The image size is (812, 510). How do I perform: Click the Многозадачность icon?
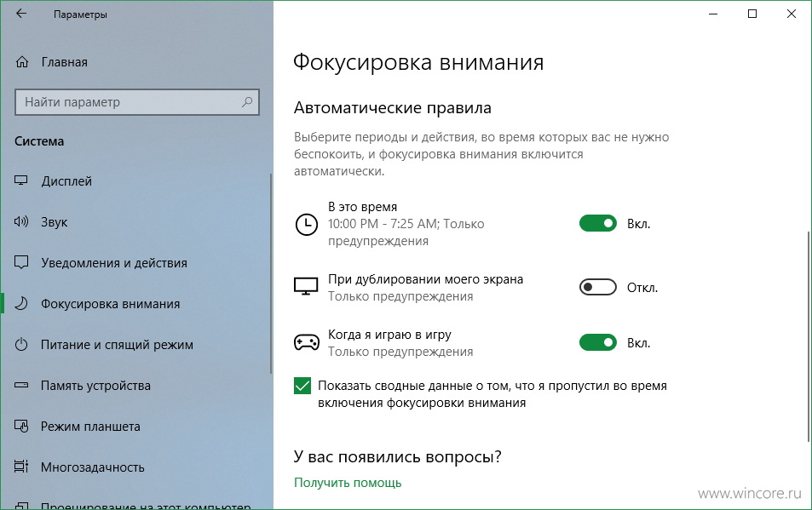[21, 467]
